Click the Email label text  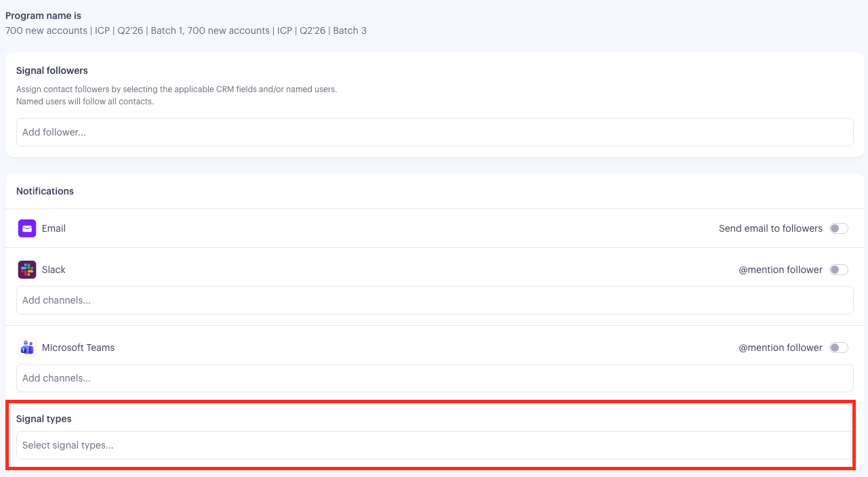point(54,228)
